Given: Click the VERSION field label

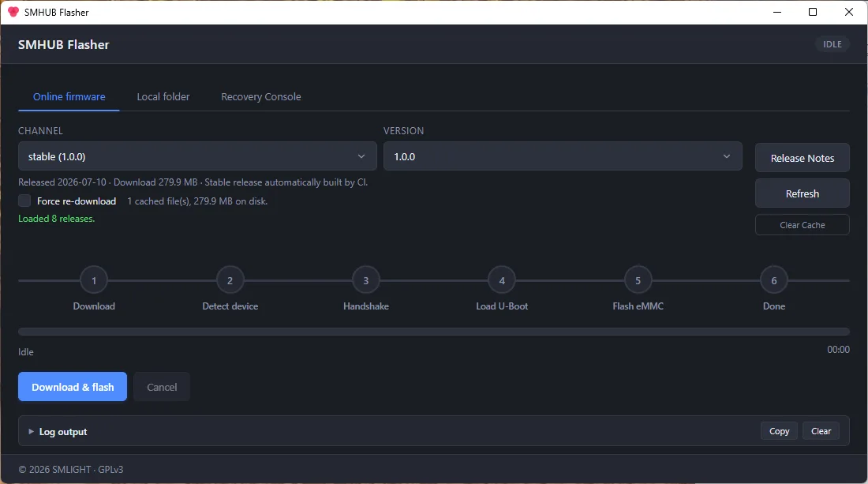Looking at the screenshot, I should (403, 131).
